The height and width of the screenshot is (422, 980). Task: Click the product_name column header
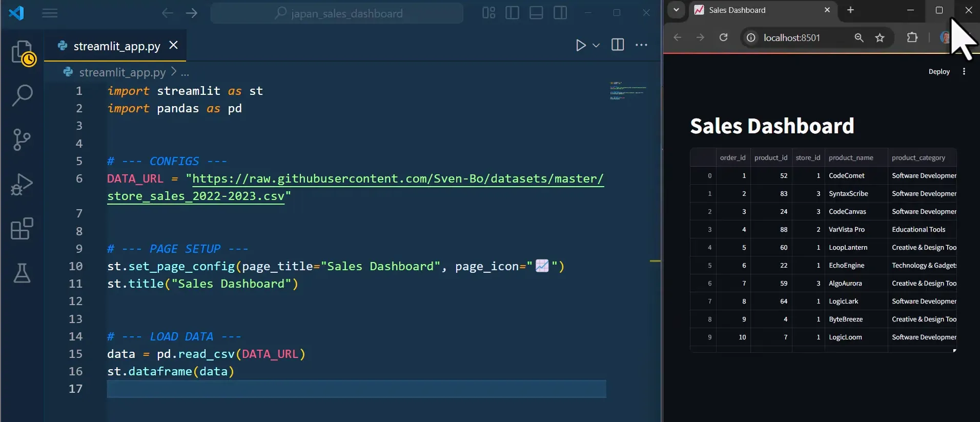pos(856,157)
